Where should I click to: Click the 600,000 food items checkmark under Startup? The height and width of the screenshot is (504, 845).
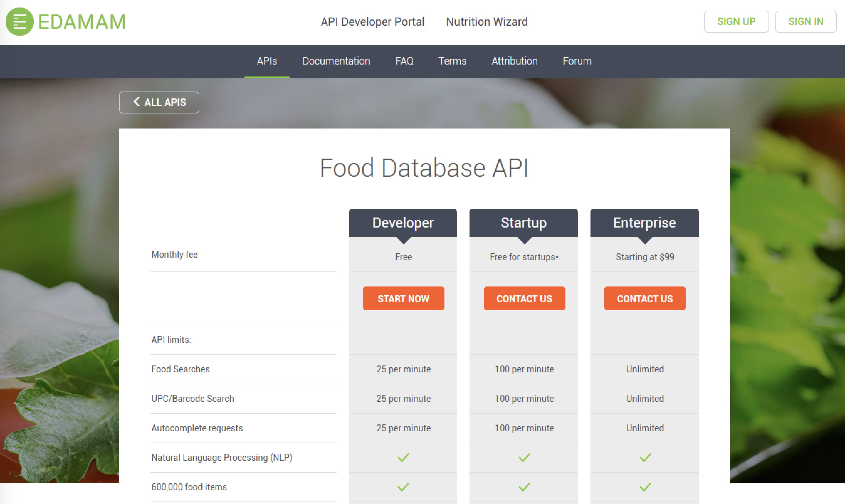coord(524,487)
